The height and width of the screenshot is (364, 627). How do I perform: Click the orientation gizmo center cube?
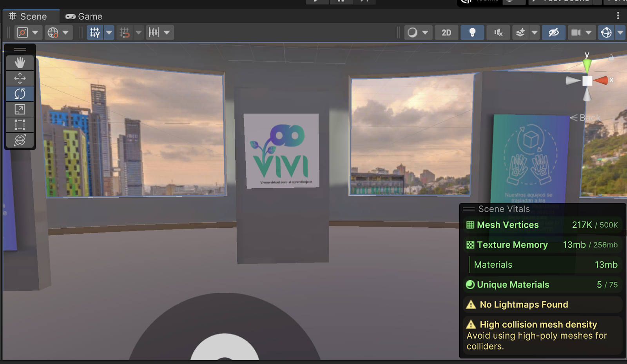(x=587, y=81)
